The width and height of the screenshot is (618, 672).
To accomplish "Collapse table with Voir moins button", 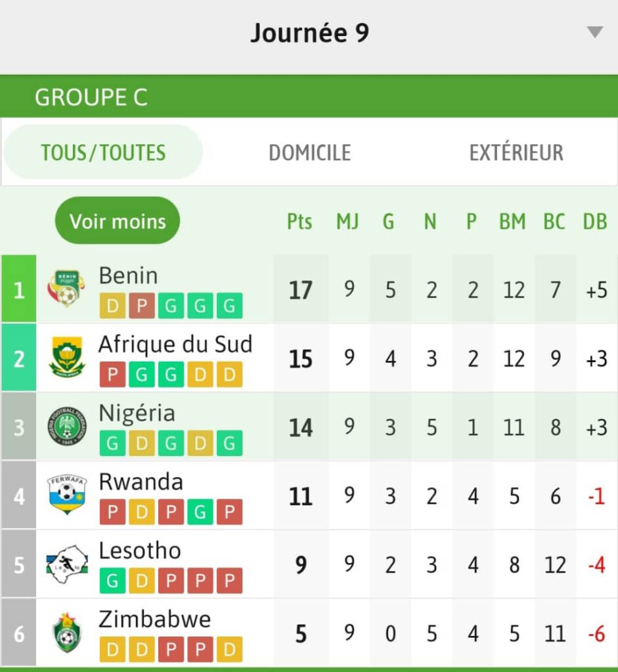I will point(118,221).
